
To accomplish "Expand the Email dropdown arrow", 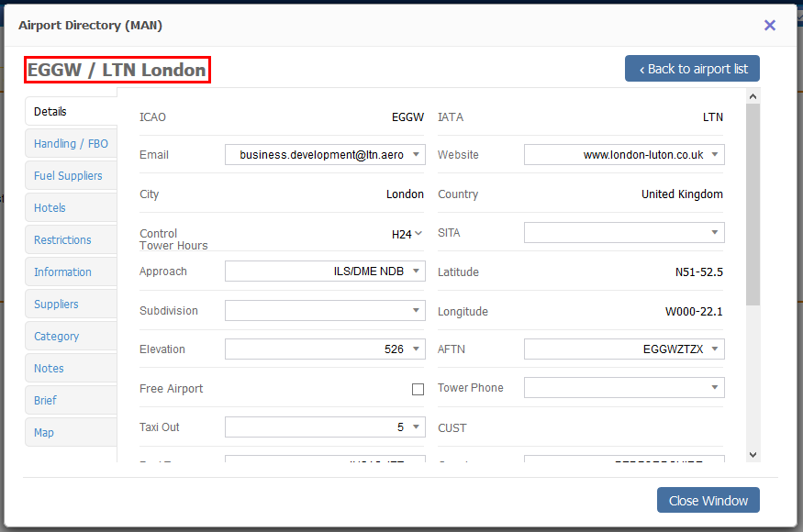I will (416, 154).
